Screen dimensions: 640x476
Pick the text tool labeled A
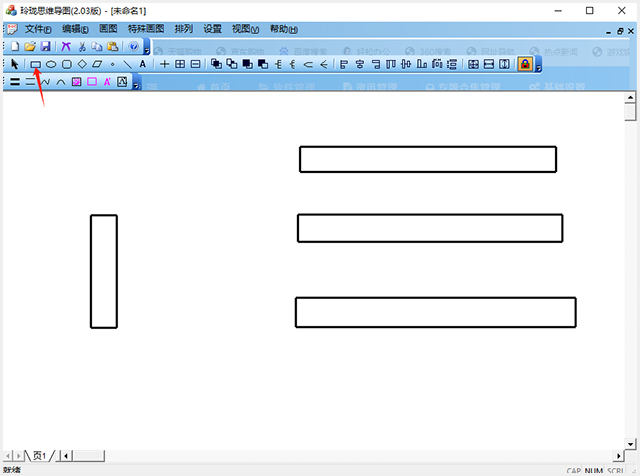click(x=142, y=64)
